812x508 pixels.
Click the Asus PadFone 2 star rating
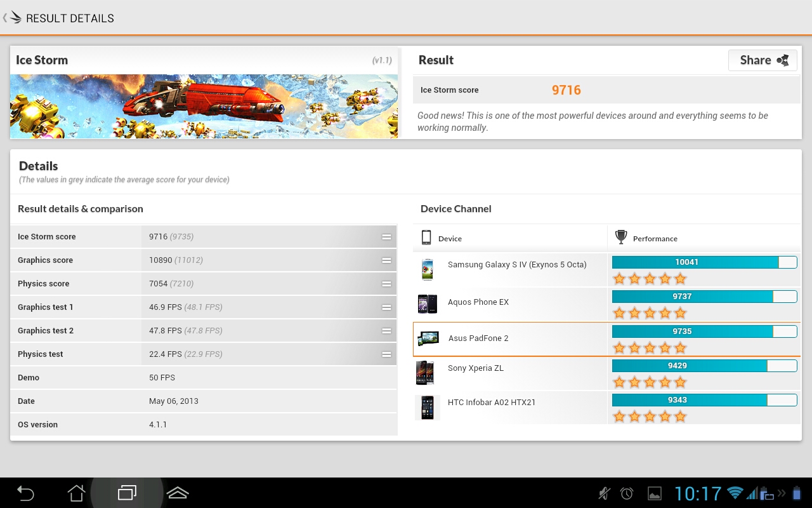point(650,348)
